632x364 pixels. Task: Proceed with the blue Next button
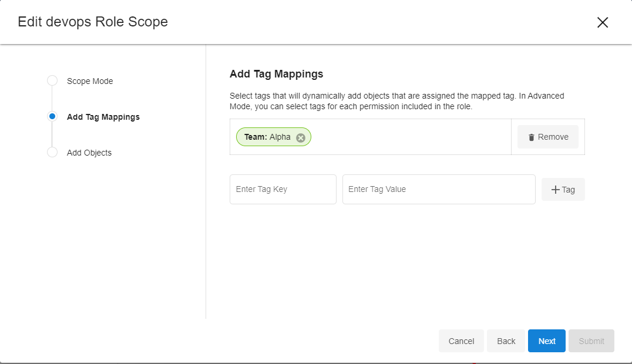coord(546,341)
